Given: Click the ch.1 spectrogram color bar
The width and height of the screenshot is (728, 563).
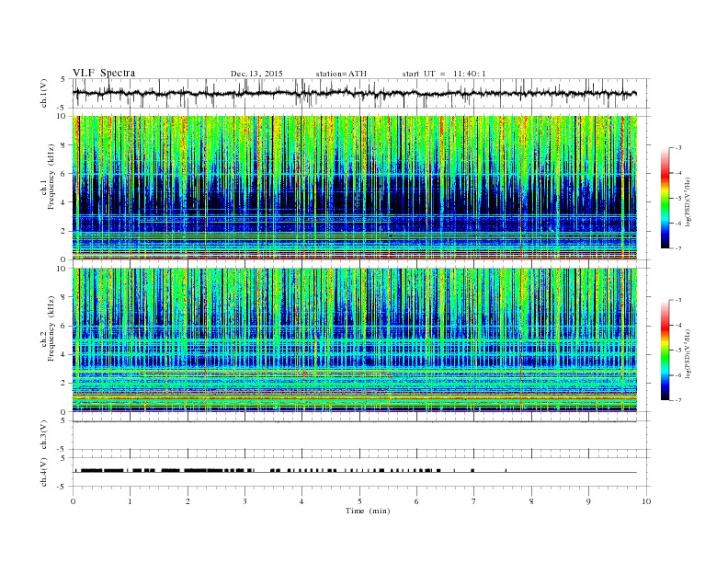Looking at the screenshot, I should coord(665,198).
